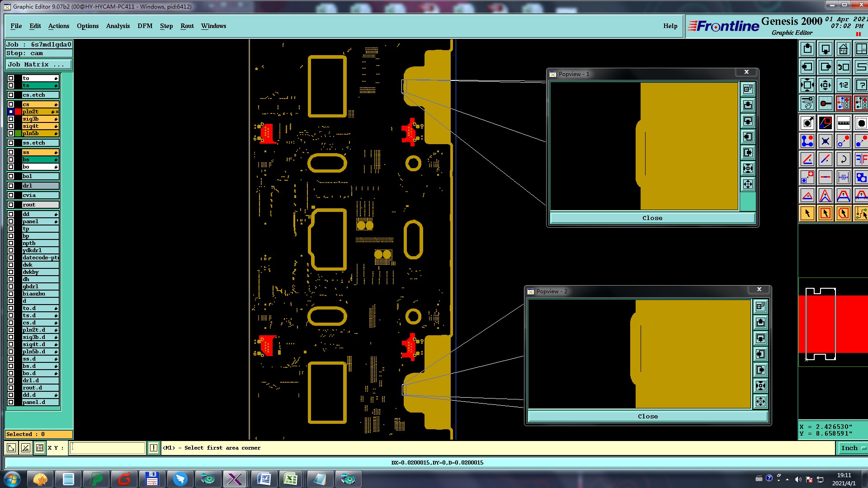This screenshot has width=868, height=488.
Task: Toggle the sig3b layer checkbox
Action: (x=11, y=119)
